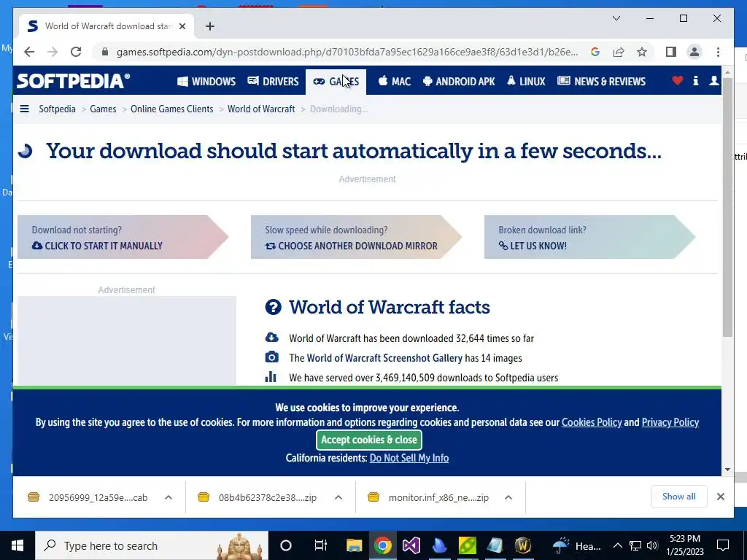Screen dimensions: 747x560
Task: Open the notification center icon
Action: coord(723,545)
